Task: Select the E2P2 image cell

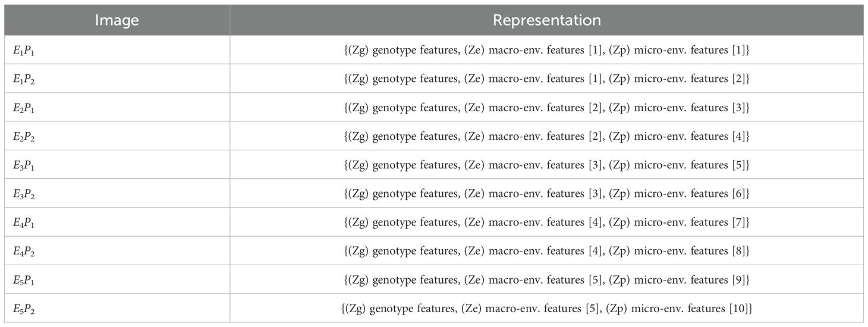Action: click(24, 137)
